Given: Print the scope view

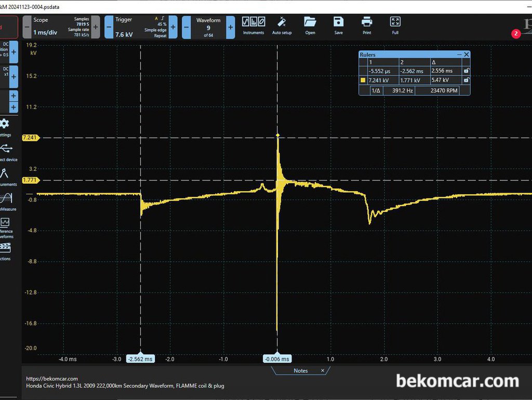Looking at the screenshot, I should (x=367, y=26).
